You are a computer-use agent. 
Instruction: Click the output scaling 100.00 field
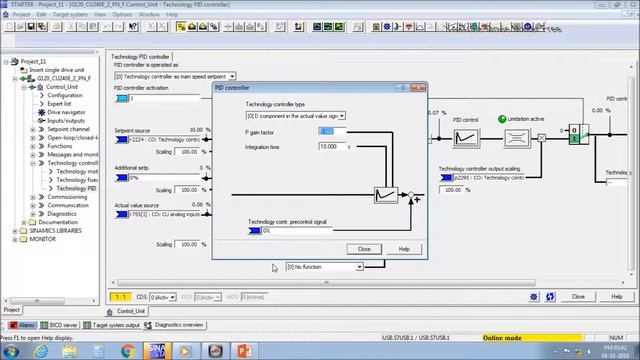[x=451, y=190]
